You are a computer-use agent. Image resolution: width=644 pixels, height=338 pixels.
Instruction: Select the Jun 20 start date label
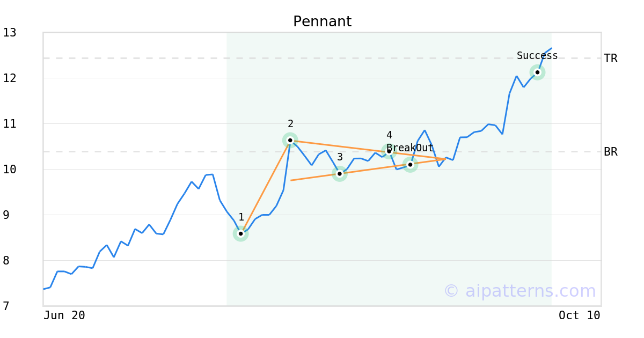click(x=64, y=315)
